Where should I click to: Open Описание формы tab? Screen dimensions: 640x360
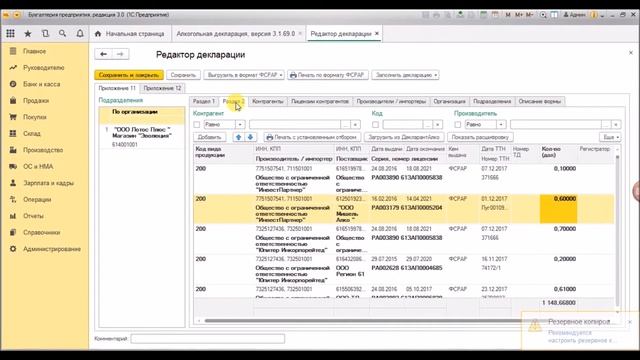coord(540,101)
